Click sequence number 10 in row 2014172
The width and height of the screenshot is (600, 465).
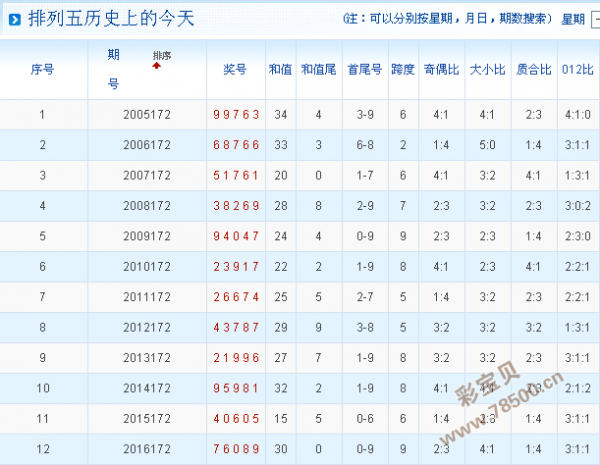coord(43,388)
